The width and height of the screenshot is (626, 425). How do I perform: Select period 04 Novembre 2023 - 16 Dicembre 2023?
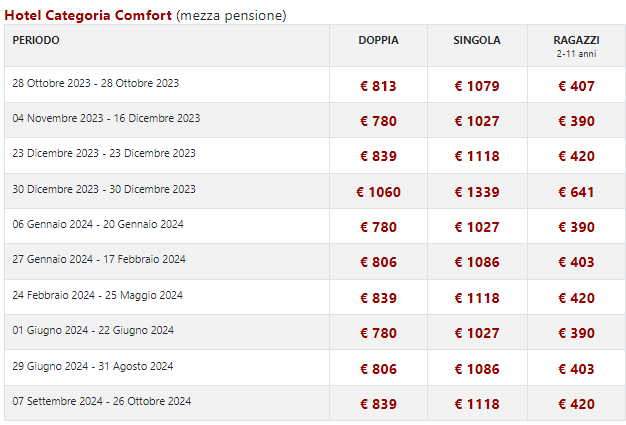[106, 118]
